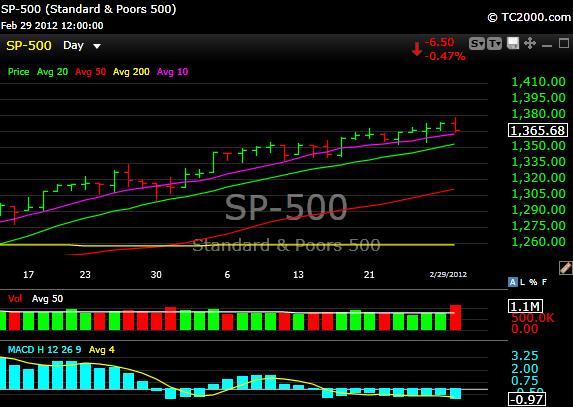
Task: Click the 1,260.00 price axis label
Action: (x=539, y=241)
